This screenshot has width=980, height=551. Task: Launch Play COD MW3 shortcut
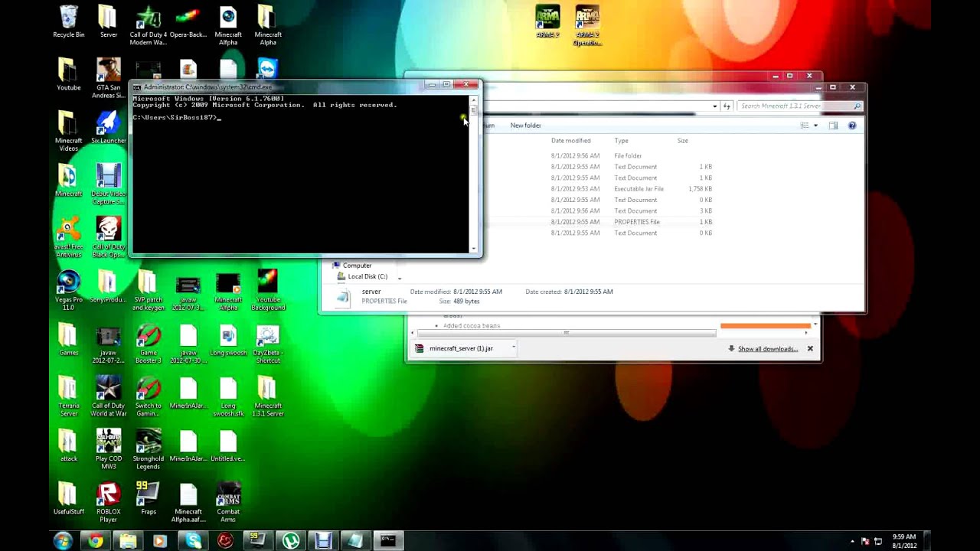108,449
